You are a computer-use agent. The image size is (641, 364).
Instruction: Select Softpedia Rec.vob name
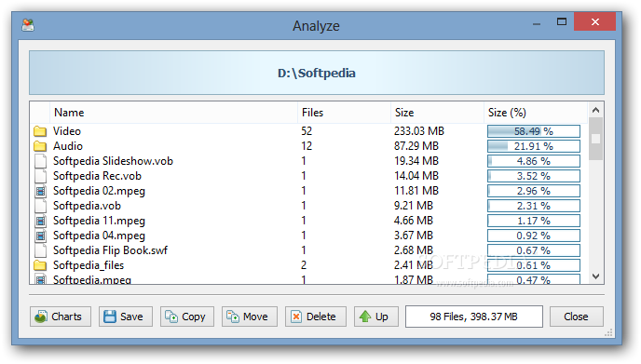click(x=97, y=176)
